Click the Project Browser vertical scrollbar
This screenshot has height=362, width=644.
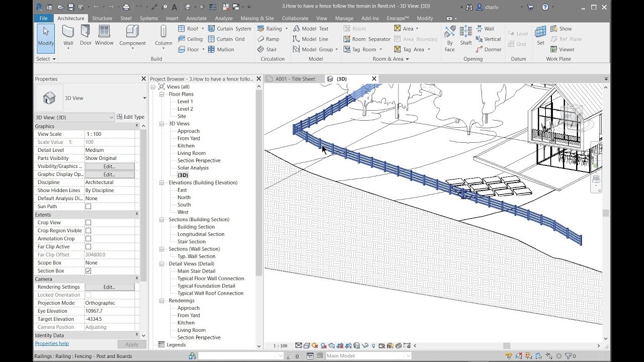tap(259, 184)
